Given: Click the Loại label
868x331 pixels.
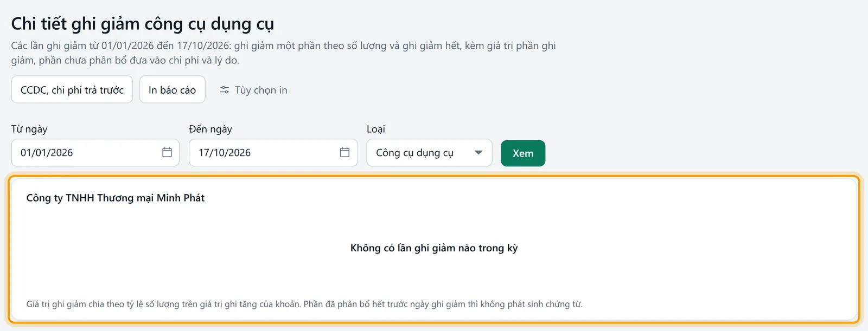Looking at the screenshot, I should tap(376, 129).
